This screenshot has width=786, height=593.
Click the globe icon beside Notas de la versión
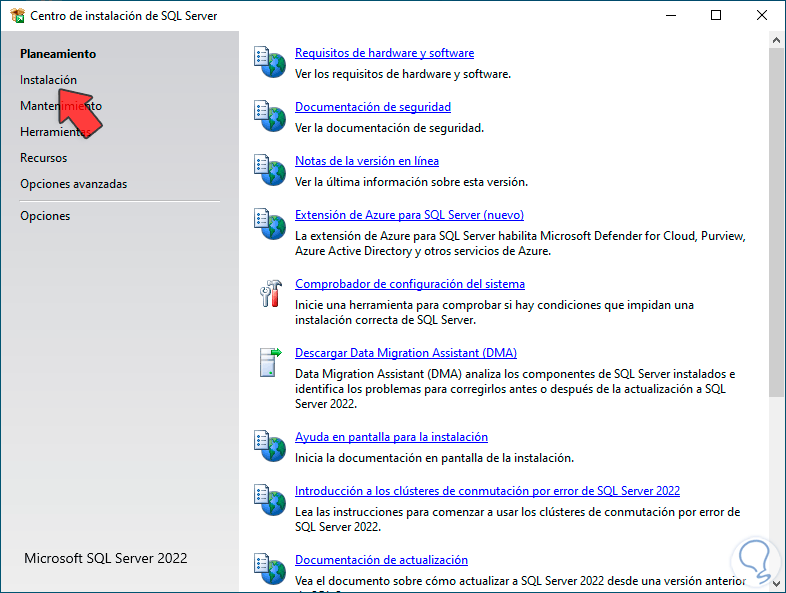(270, 170)
